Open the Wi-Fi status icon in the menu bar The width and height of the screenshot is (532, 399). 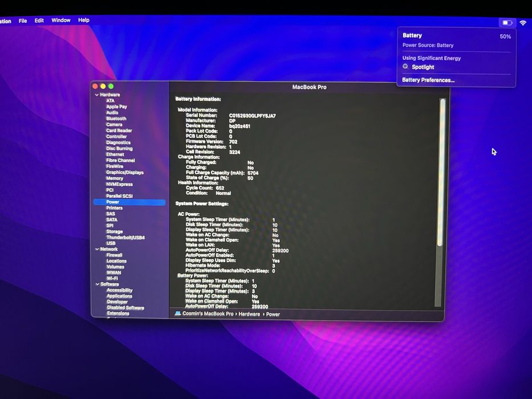click(x=523, y=23)
